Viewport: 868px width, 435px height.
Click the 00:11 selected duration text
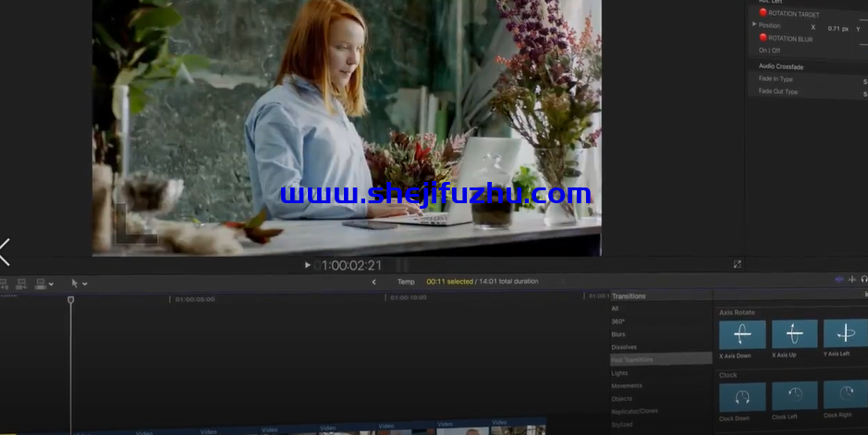coord(449,282)
